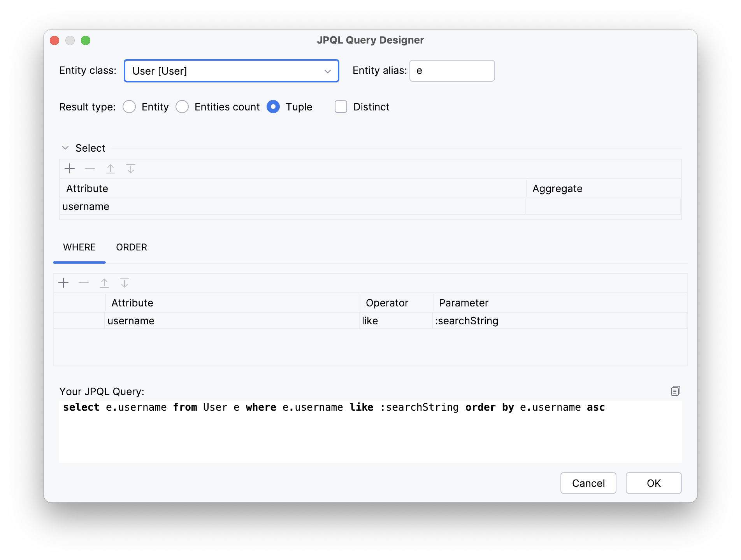Remove the selected attribute in the Select section
The width and height of the screenshot is (741, 560).
(x=90, y=169)
